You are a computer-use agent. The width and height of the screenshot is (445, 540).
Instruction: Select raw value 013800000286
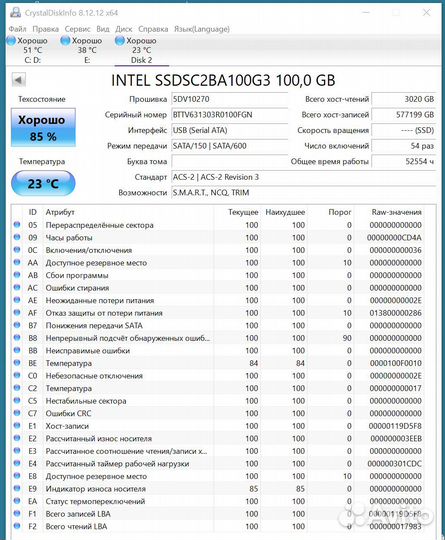395,313
